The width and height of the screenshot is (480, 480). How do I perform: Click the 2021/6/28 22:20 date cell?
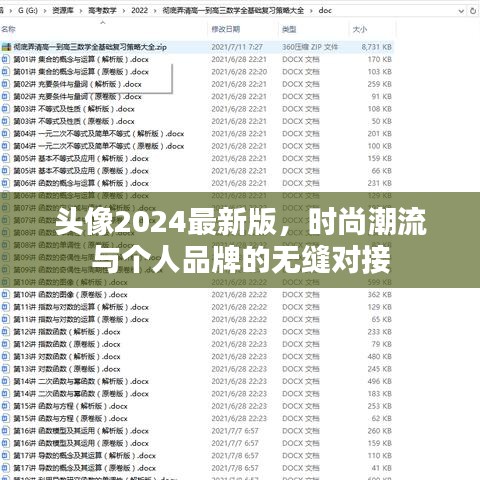pyautogui.click(x=239, y=72)
